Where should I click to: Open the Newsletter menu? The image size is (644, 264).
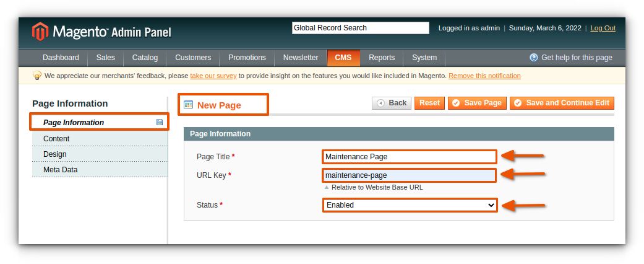click(301, 58)
